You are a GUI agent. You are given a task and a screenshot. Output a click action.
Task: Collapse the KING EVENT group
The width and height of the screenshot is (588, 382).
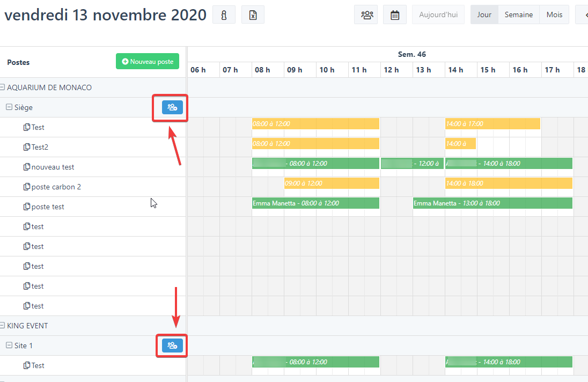tap(3, 326)
